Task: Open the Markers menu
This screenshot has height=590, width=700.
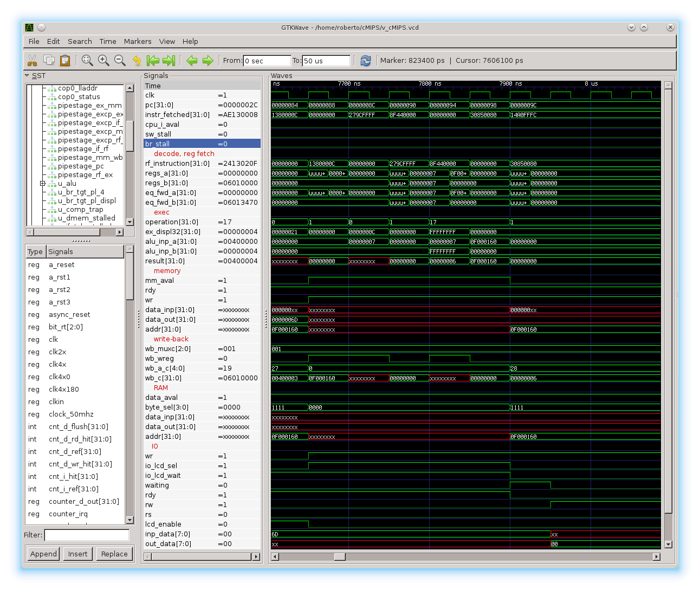Action: tap(138, 41)
